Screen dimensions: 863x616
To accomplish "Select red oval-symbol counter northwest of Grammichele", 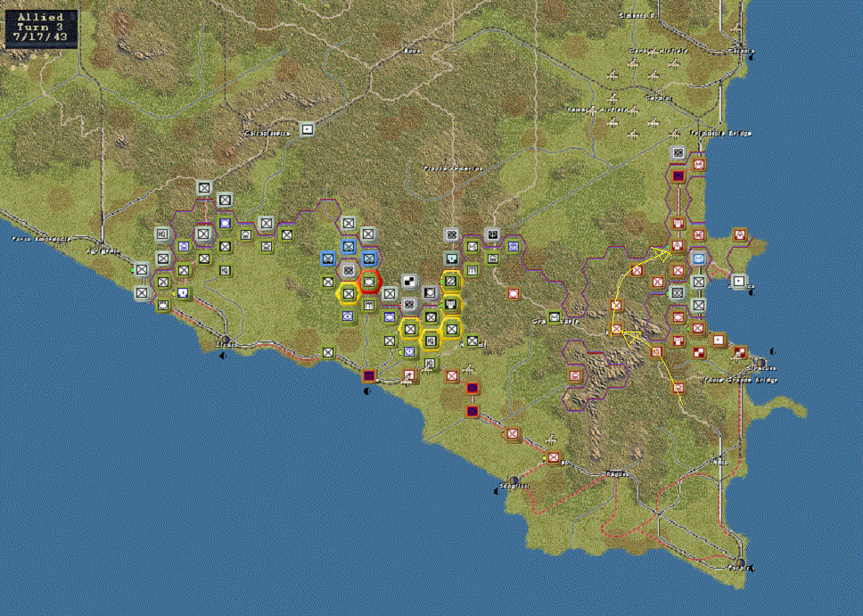I will pyautogui.click(x=513, y=294).
